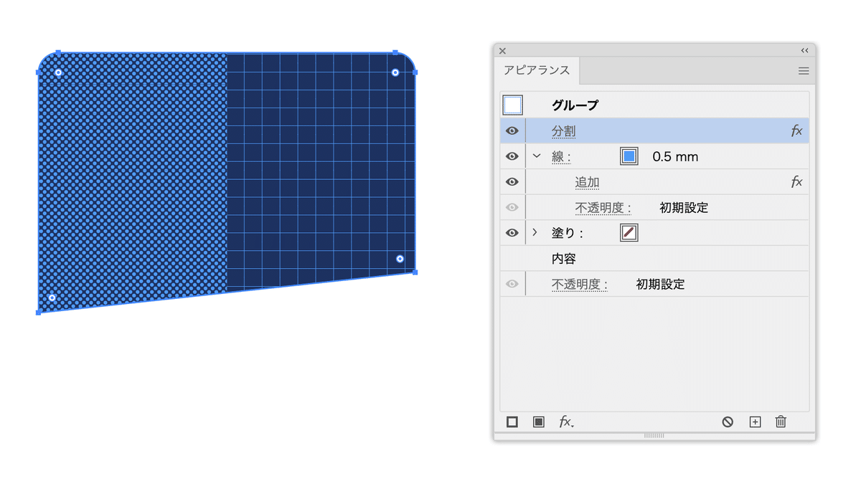The height and width of the screenshot is (504, 861).
Task: Open the Appearance panel hamburger menu
Action: coord(804,71)
